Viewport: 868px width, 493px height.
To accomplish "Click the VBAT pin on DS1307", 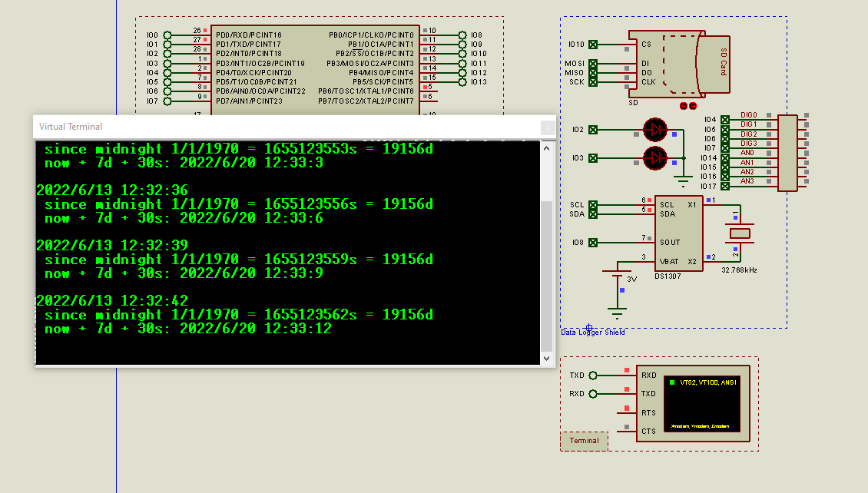I will pos(669,262).
